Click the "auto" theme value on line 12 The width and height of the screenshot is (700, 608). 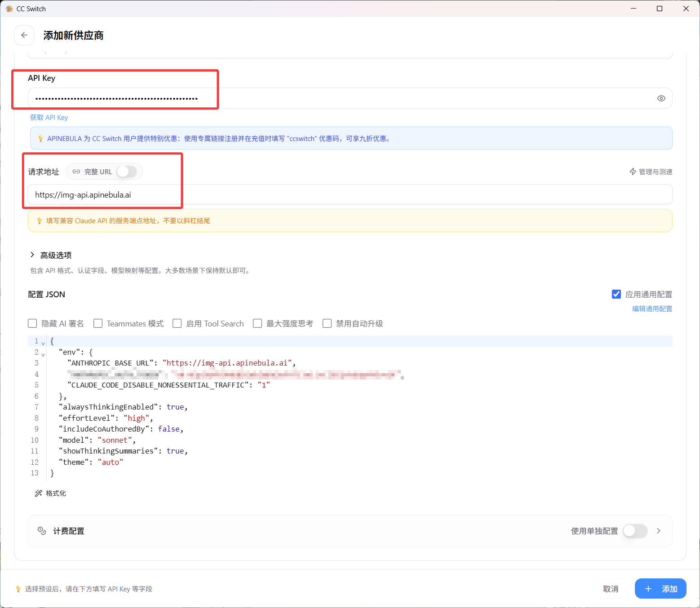[x=111, y=462]
